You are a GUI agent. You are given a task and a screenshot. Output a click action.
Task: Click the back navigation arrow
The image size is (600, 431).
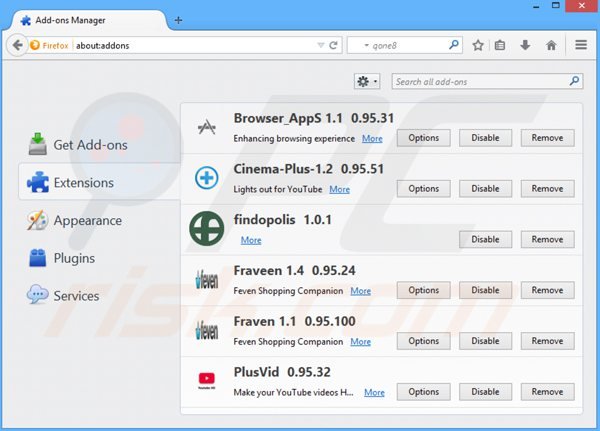[x=17, y=45]
